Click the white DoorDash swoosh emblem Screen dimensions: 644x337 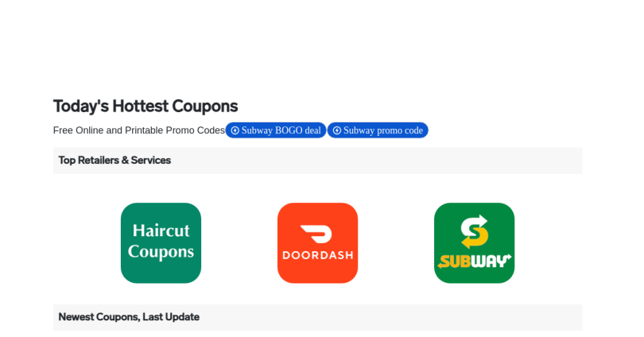click(316, 234)
